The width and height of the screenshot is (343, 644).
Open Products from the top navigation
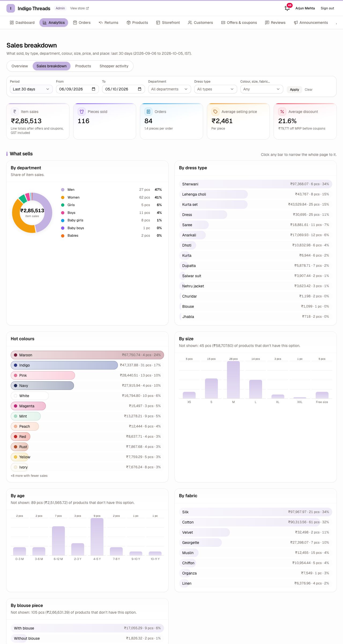pyautogui.click(x=137, y=23)
